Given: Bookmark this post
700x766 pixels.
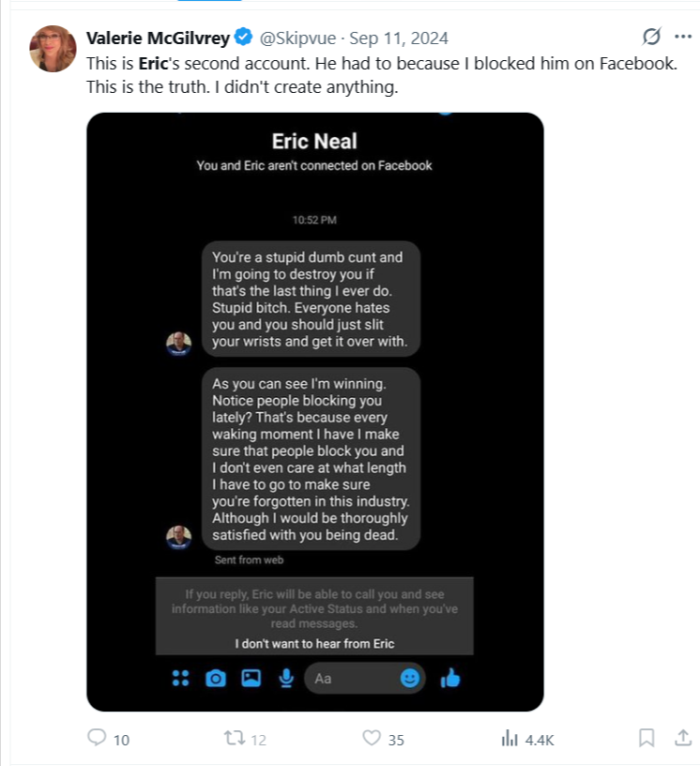Looking at the screenshot, I should pyautogui.click(x=647, y=739).
